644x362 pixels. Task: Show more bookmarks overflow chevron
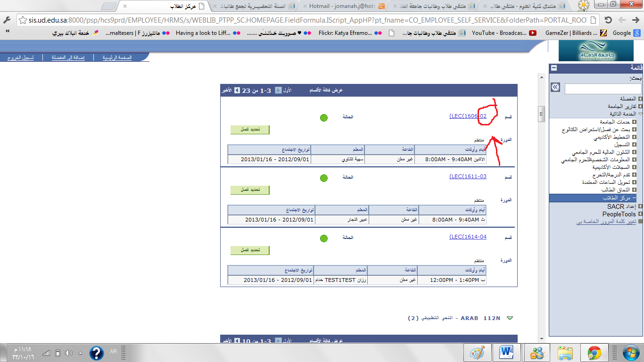[7, 30]
